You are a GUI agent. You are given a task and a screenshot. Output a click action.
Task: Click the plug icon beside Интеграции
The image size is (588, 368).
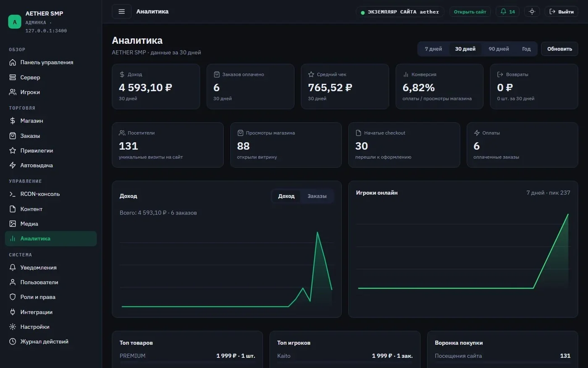click(13, 312)
